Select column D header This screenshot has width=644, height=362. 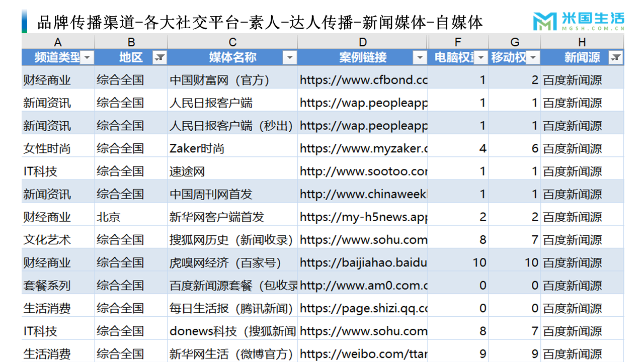point(363,42)
